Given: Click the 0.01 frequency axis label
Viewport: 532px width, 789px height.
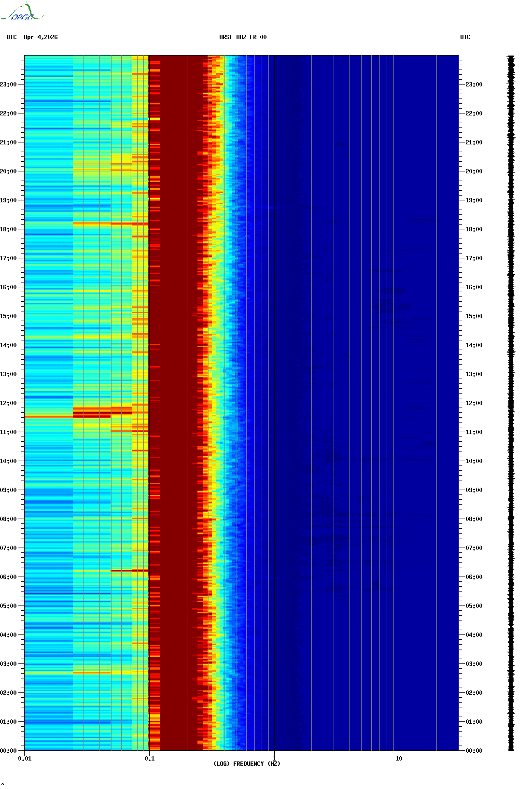Looking at the screenshot, I should (x=25, y=759).
